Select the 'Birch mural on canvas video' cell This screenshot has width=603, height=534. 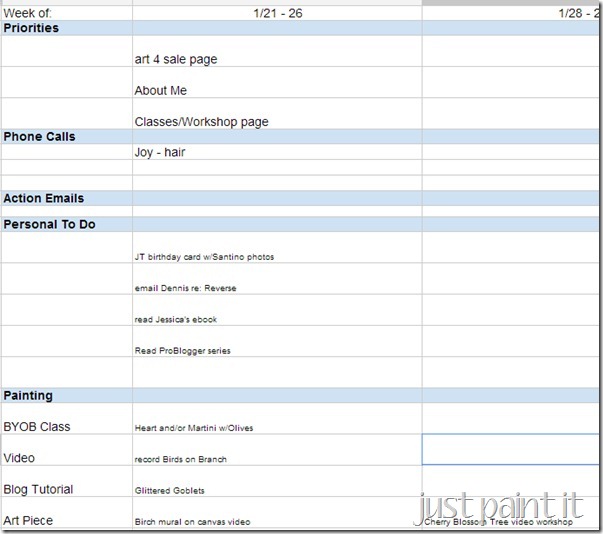point(277,513)
